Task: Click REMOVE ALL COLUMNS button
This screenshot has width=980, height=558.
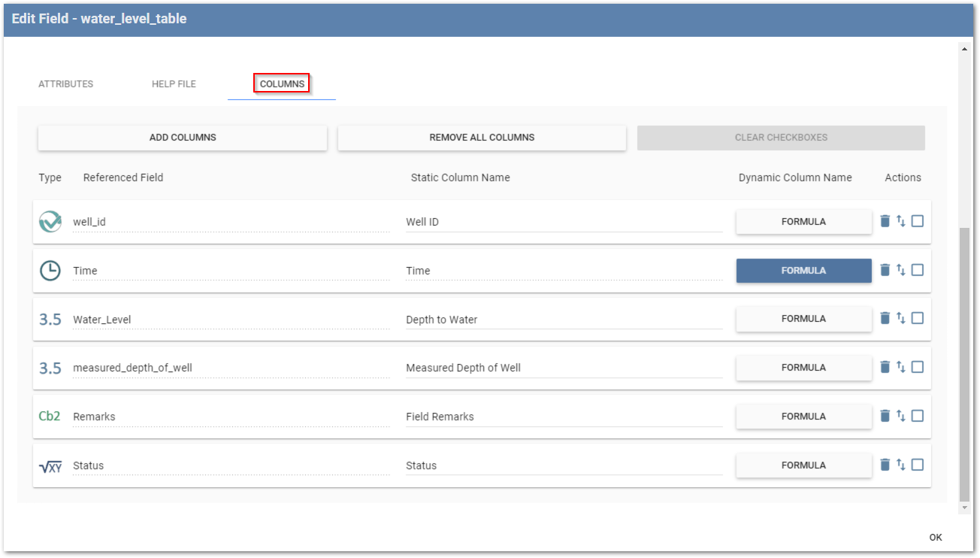Action: pos(482,138)
